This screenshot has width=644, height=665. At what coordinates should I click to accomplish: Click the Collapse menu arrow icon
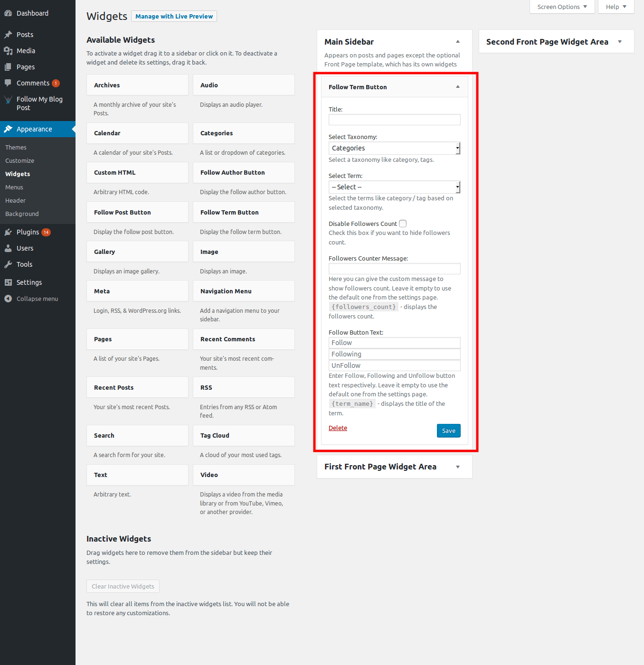click(8, 299)
